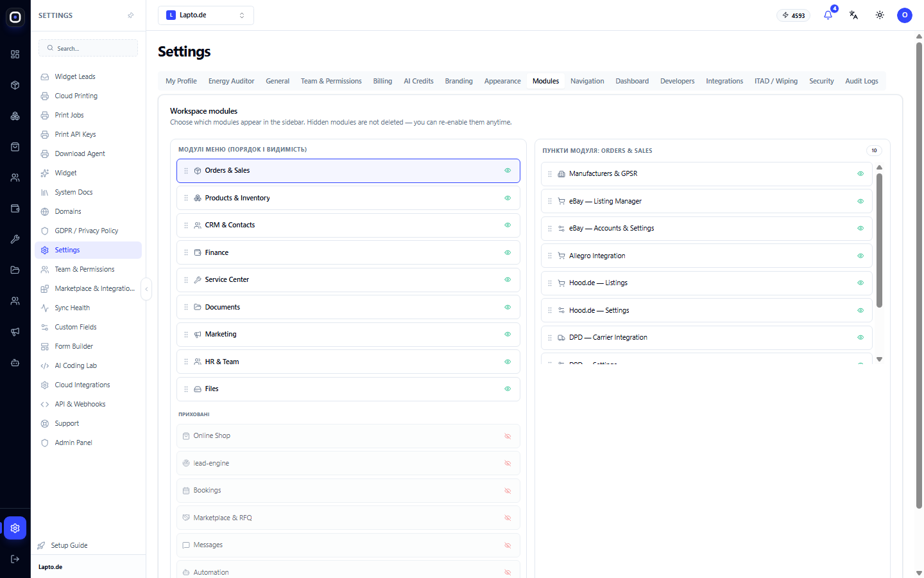Image resolution: width=924 pixels, height=578 pixels.
Task: Click scroll-down arrow of the module items list
Action: [x=879, y=359]
